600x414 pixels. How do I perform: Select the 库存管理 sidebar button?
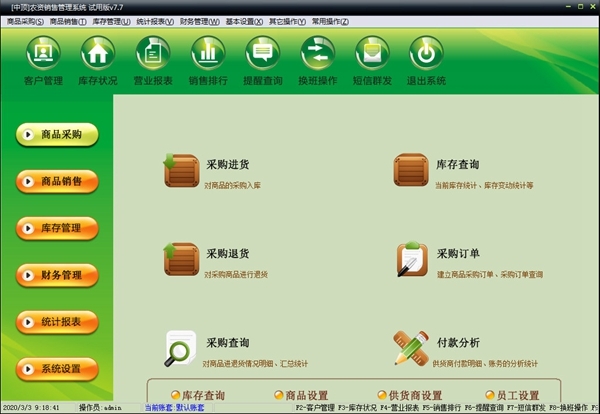coord(57,228)
